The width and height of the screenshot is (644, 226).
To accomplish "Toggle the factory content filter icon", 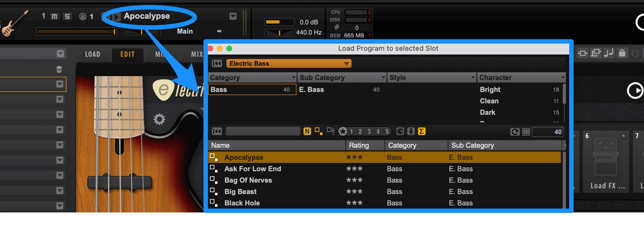I will [x=400, y=131].
